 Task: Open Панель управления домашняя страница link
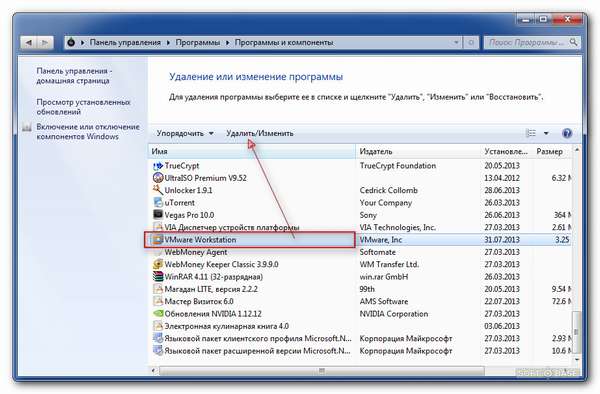click(74, 76)
